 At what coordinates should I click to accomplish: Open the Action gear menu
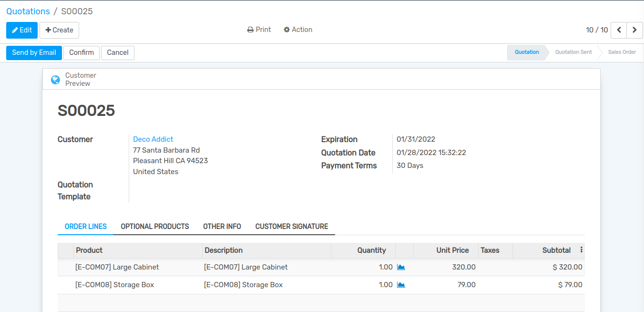pos(298,30)
